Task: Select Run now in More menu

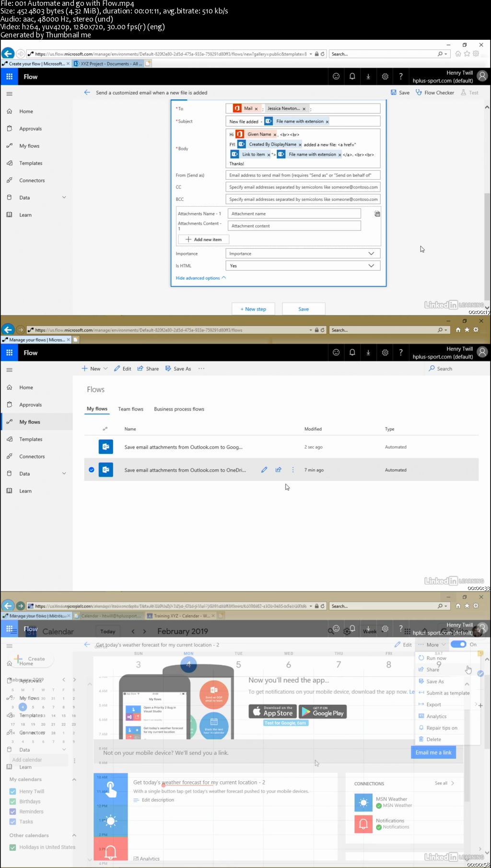Action: (x=436, y=658)
